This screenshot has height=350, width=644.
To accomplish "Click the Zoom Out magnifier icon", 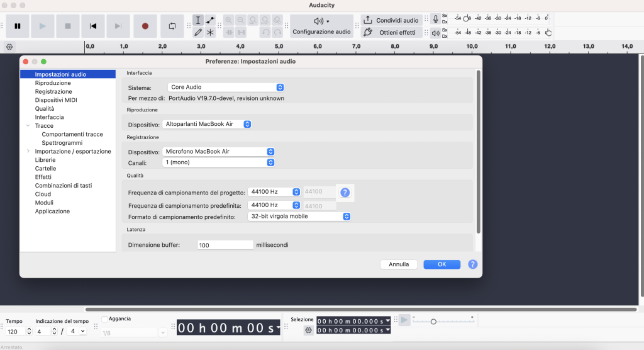I will [241, 20].
